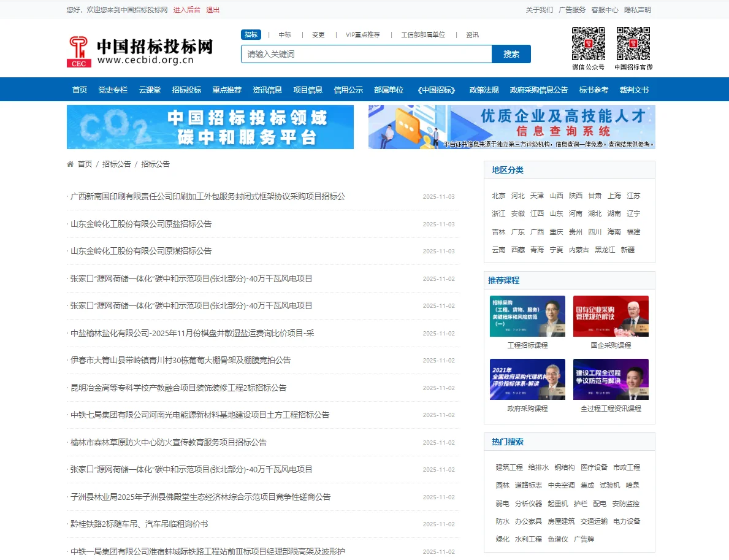Click the home icon in the breadcrumb
The height and width of the screenshot is (560, 729).
point(69,164)
